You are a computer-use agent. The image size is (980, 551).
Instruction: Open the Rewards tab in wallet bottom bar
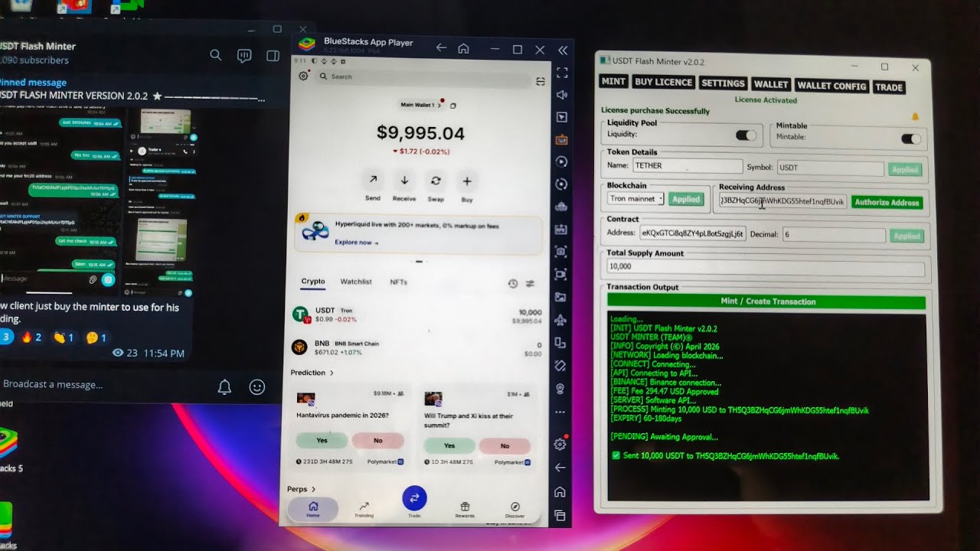tap(465, 510)
